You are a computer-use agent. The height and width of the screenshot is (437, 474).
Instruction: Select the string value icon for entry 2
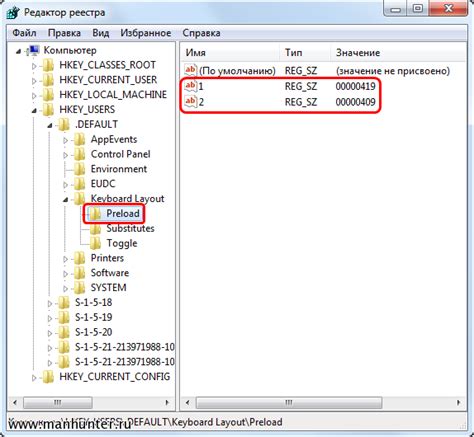tap(191, 101)
